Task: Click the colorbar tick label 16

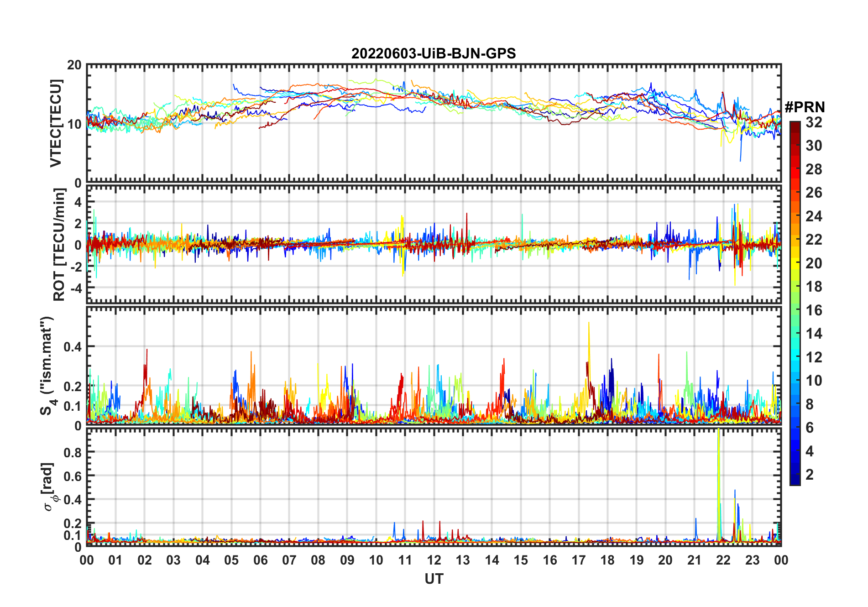Action: tap(813, 310)
